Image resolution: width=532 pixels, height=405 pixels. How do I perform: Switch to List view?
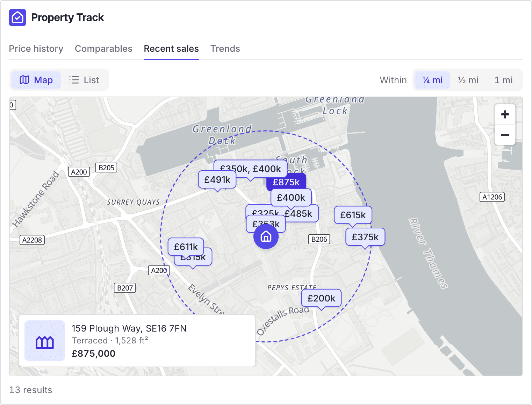point(84,80)
